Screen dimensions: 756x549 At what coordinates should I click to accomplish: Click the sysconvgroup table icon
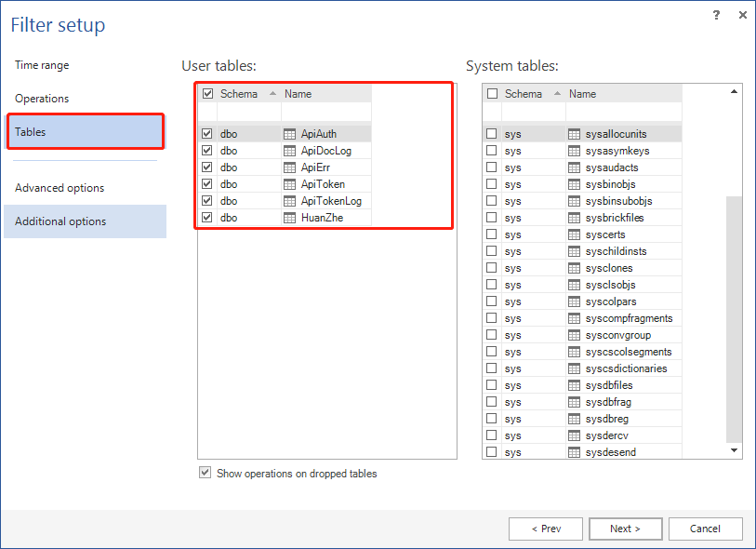point(574,335)
